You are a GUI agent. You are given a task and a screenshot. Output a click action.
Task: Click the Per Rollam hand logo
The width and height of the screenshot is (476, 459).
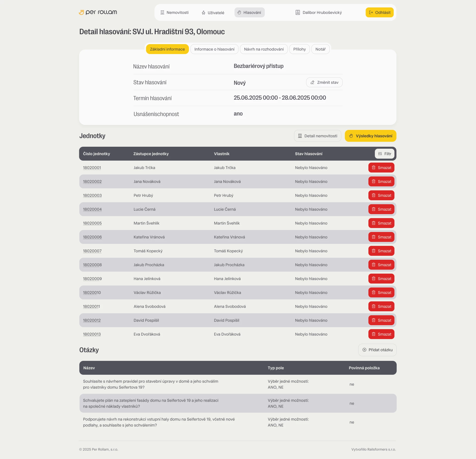(x=81, y=12)
